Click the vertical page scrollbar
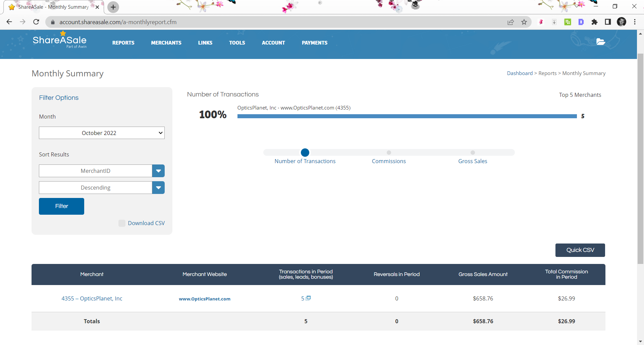The height and width of the screenshot is (345, 644). [x=640, y=158]
